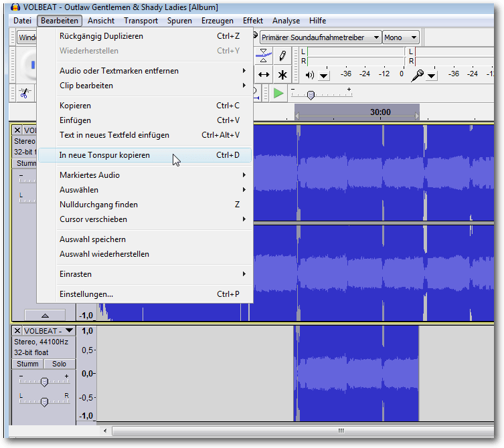The height and width of the screenshot is (448, 504).
Task: Open the Transport menu
Action: coord(141,21)
